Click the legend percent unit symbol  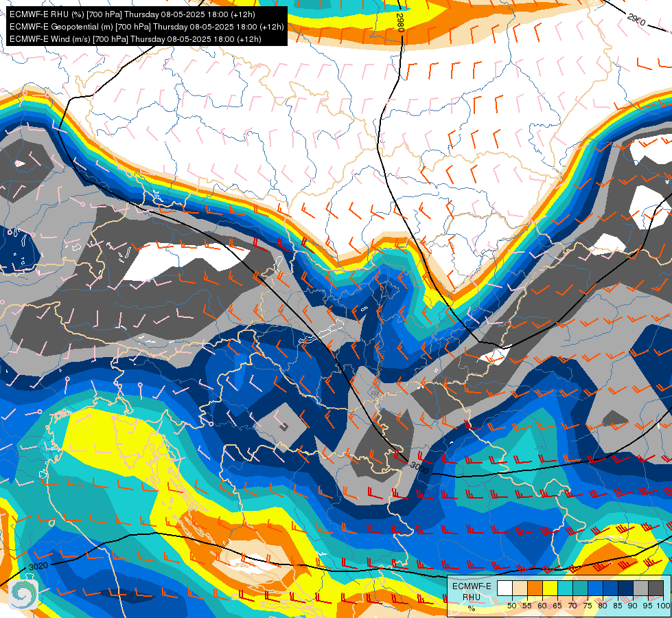pyautogui.click(x=472, y=608)
